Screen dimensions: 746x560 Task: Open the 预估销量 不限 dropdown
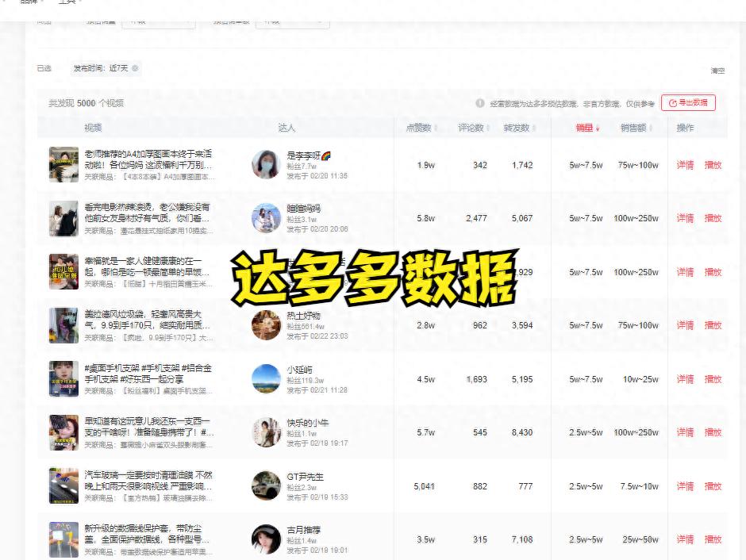coord(159,21)
